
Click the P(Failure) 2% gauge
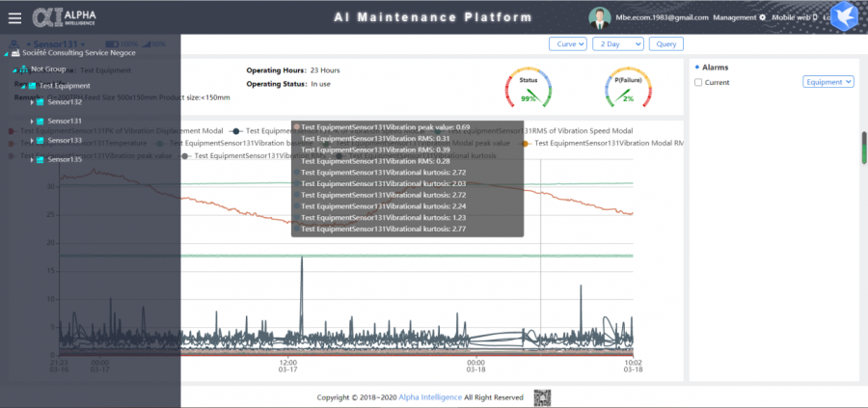click(x=627, y=89)
